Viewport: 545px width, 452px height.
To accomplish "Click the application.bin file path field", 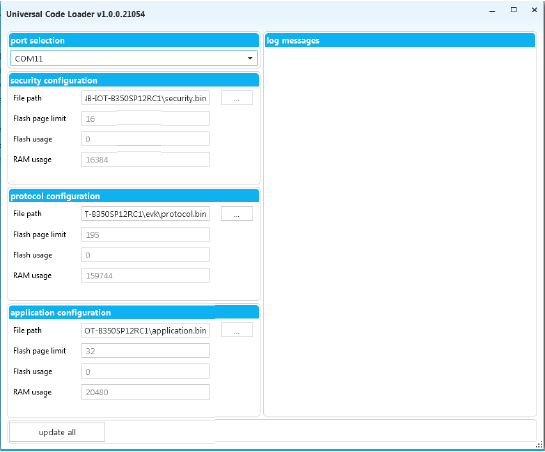I will [x=145, y=330].
